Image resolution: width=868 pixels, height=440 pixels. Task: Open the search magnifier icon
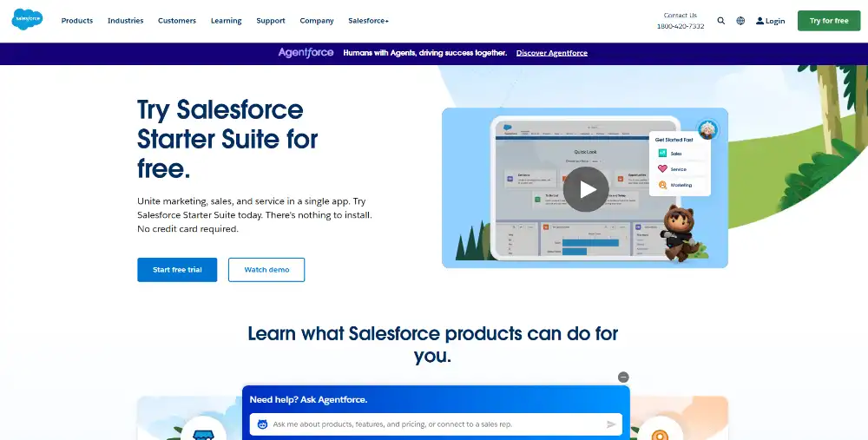(x=720, y=21)
